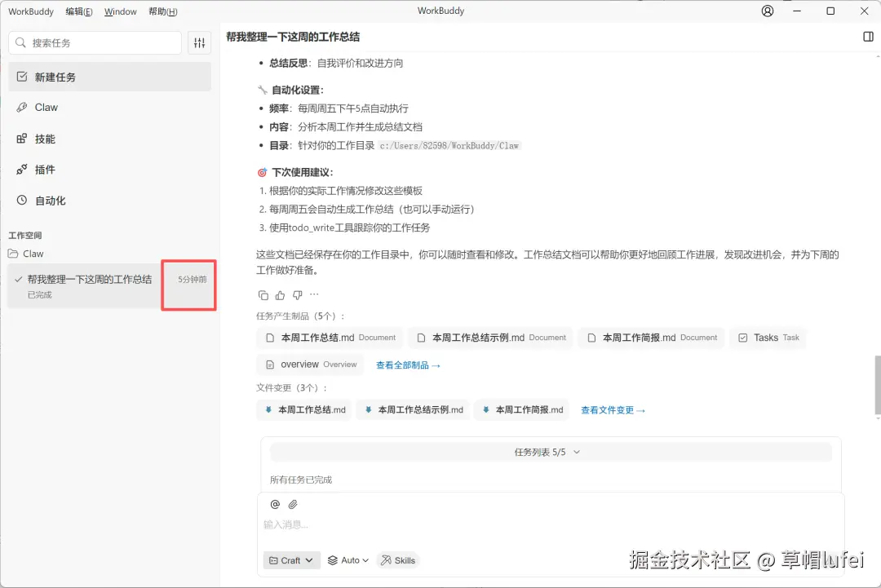
Task: Click the chat title 帮我整理一下这周的工作总结
Action: [x=293, y=37]
